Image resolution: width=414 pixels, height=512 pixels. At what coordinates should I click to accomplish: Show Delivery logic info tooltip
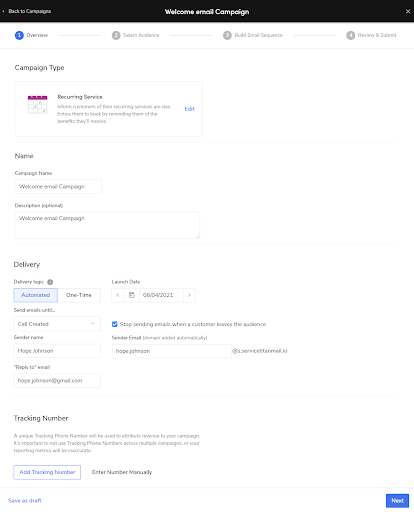(50, 282)
